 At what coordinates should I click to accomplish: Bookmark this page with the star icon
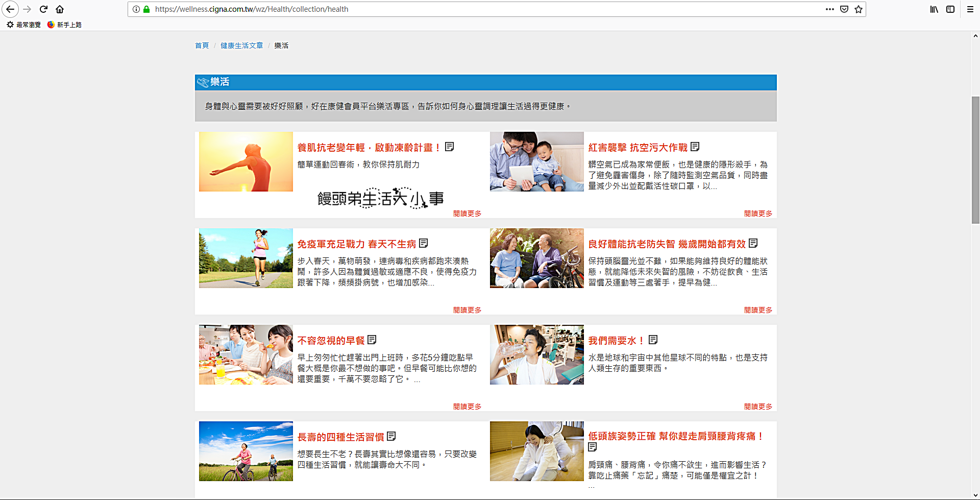click(859, 9)
